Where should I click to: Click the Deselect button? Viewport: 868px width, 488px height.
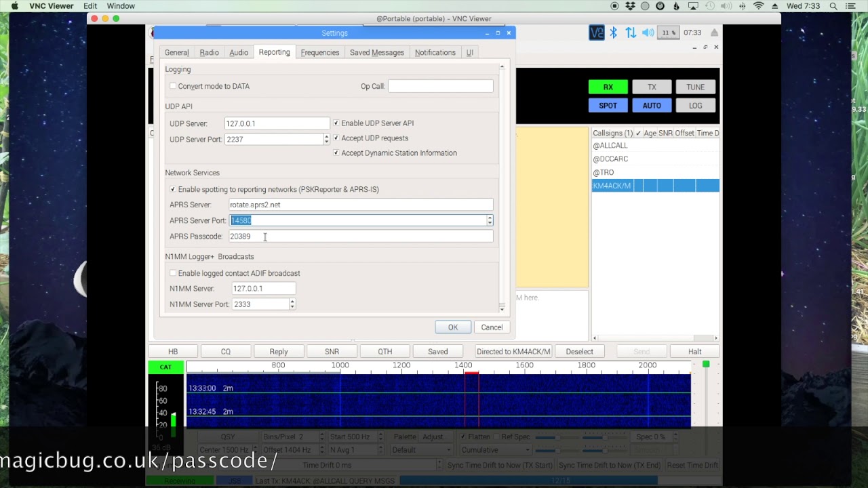579,352
